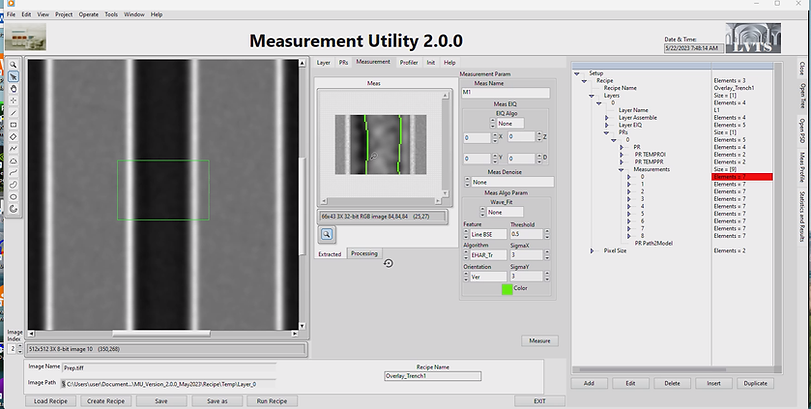The image size is (811, 409).
Task: Click the Save as button
Action: coord(217,401)
